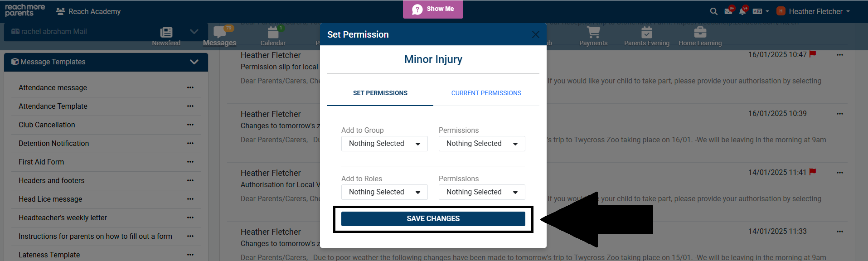The image size is (868, 261).
Task: Open the Add to Group dropdown
Action: click(x=384, y=144)
